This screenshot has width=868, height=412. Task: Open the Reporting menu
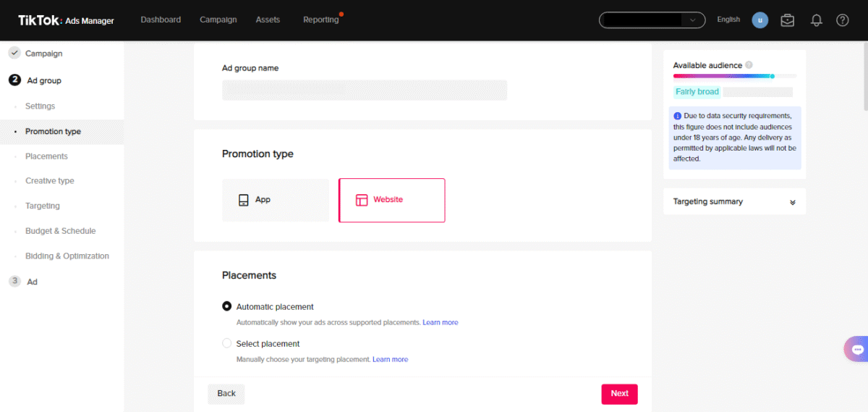click(x=321, y=20)
